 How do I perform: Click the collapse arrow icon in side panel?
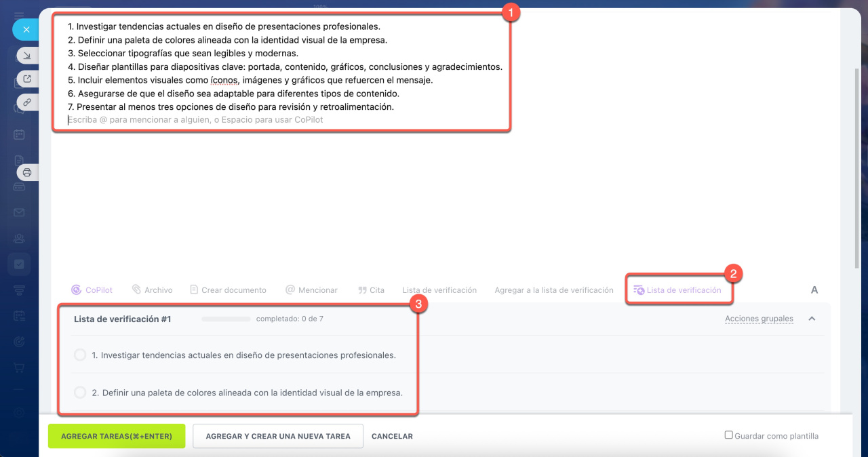click(x=26, y=55)
